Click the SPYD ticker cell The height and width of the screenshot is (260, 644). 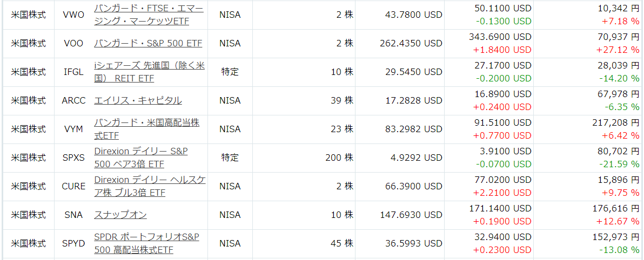(x=74, y=244)
